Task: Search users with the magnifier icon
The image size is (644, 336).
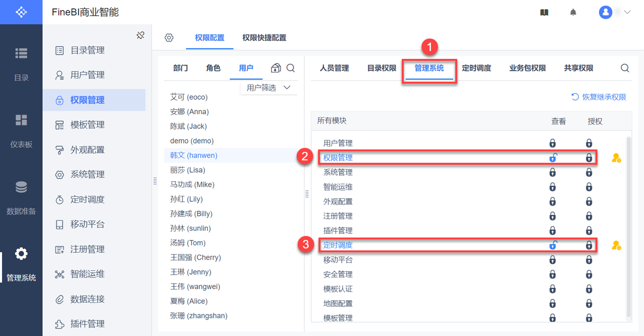Action: [x=291, y=68]
